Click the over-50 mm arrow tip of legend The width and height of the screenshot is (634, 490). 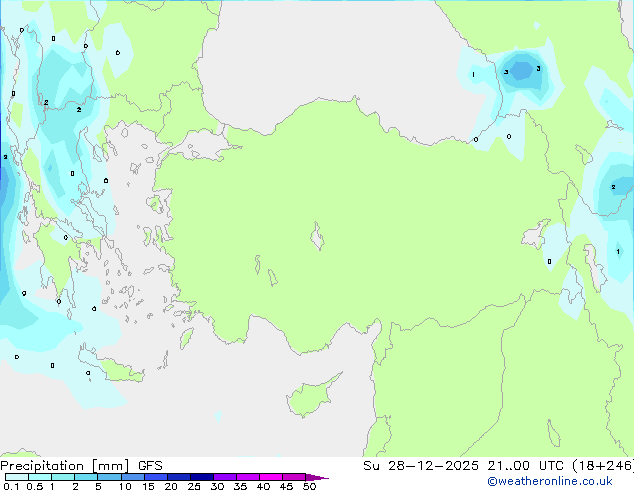[x=317, y=477]
